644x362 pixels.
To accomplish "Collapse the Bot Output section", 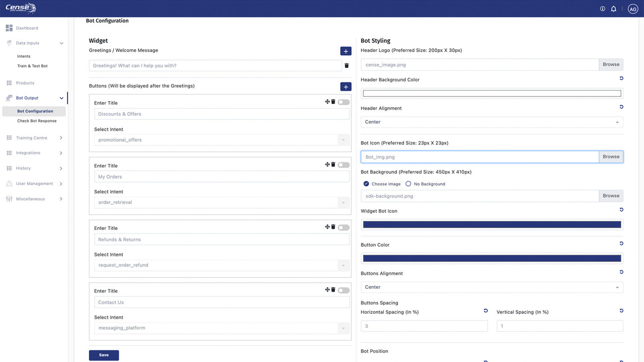I will coord(61,98).
